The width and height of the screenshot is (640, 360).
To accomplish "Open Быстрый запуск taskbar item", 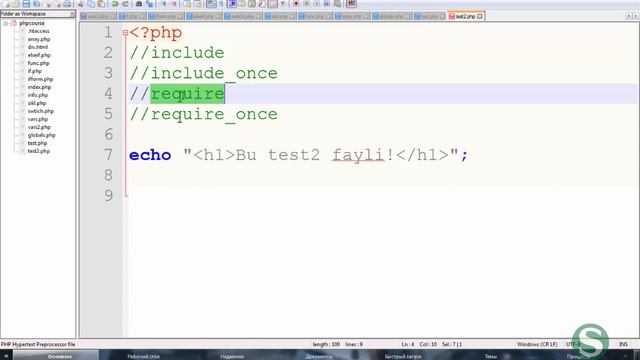I will pos(403,356).
